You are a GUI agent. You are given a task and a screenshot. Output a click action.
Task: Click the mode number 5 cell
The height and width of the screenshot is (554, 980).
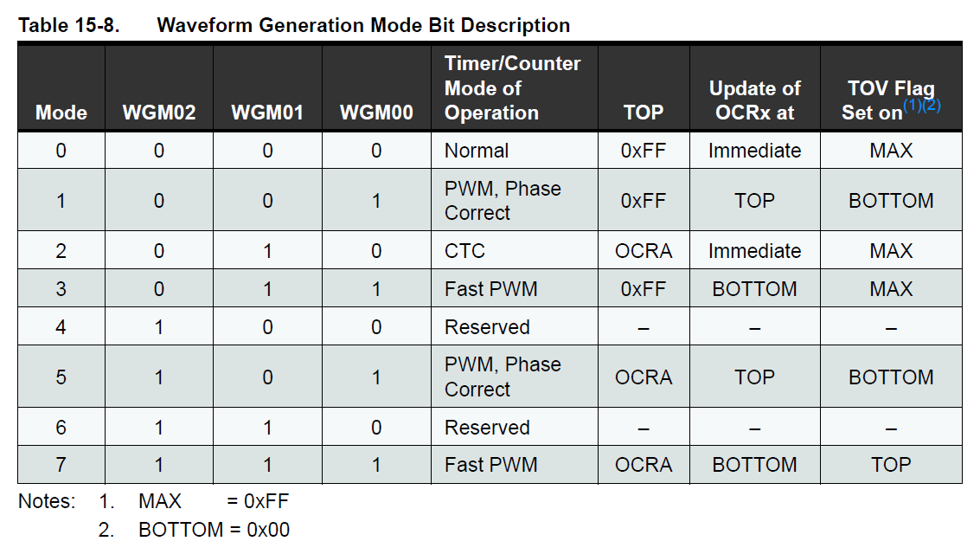[61, 377]
